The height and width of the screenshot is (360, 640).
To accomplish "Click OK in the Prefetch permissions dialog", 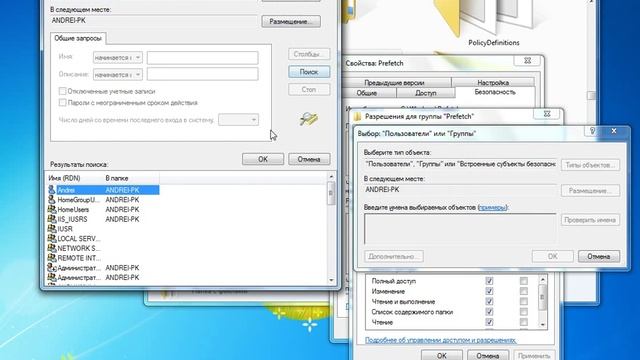I will (x=442, y=355).
